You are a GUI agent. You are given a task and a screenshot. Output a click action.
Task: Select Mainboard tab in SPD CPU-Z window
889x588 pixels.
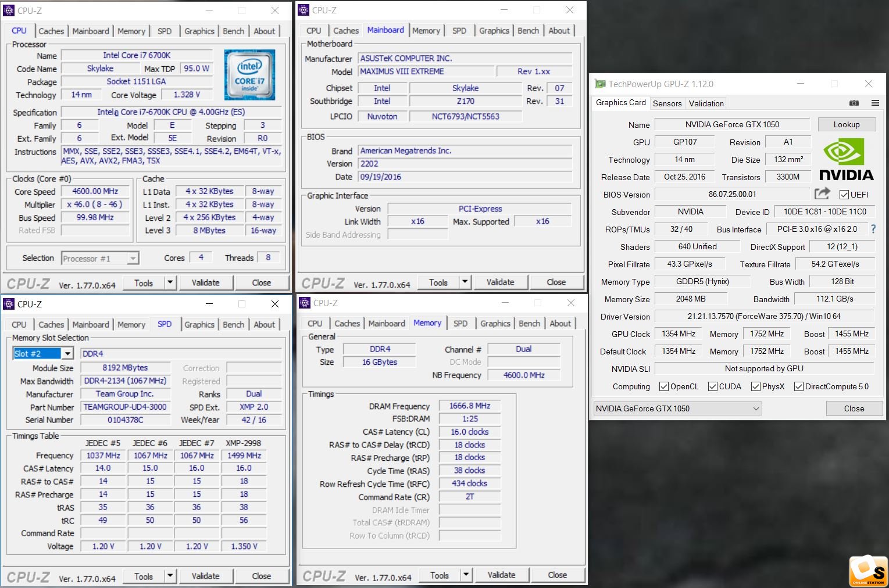(x=91, y=325)
